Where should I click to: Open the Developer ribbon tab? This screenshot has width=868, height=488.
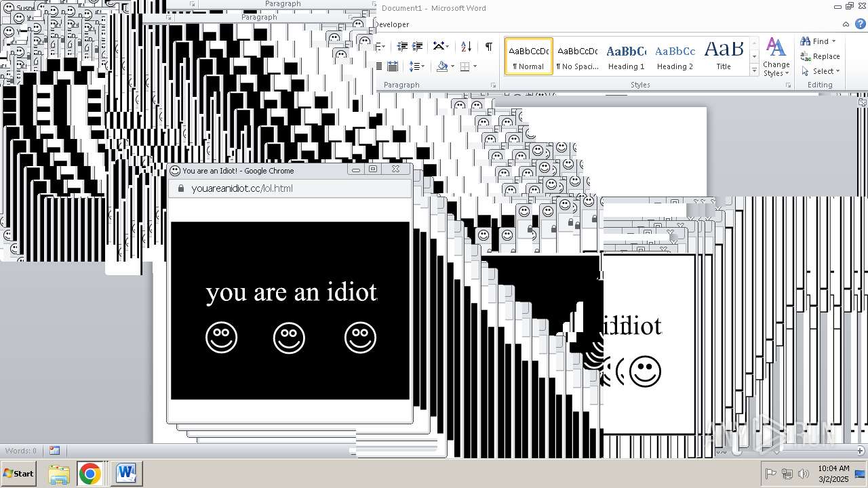(392, 24)
